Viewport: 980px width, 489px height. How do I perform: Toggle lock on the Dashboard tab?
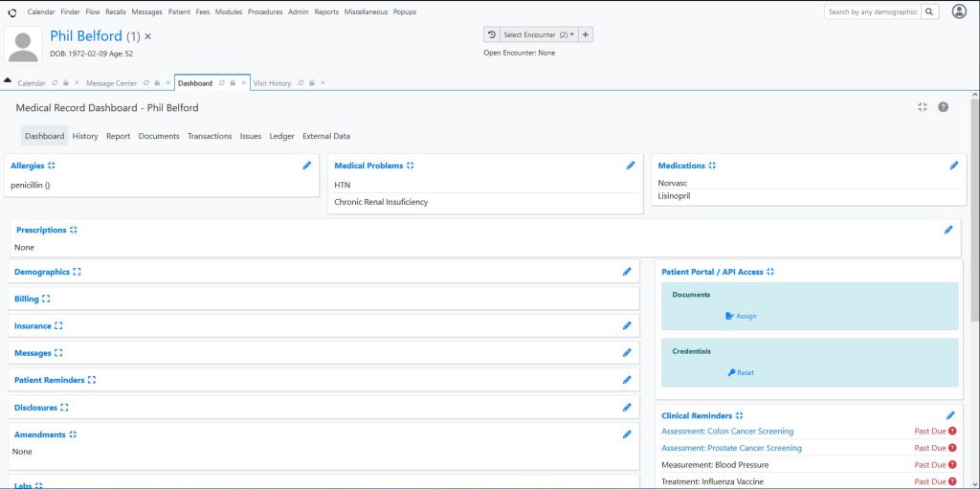[x=232, y=83]
